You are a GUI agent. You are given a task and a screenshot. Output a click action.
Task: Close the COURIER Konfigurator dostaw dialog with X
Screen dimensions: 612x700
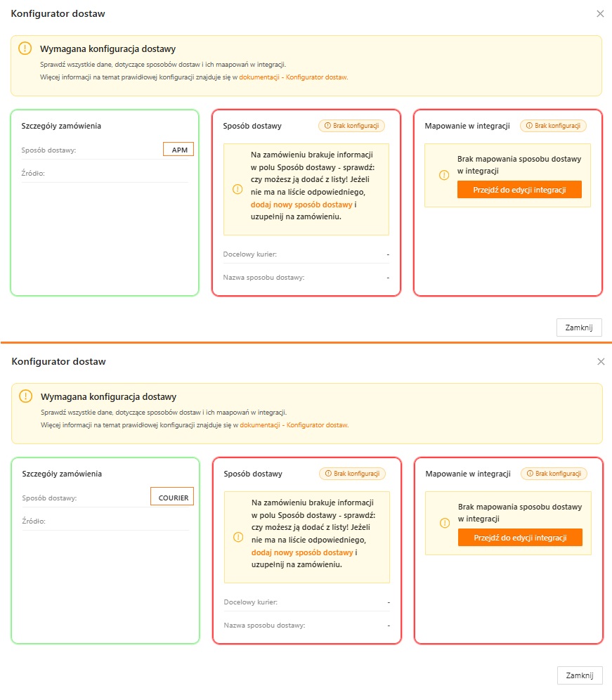pos(601,361)
